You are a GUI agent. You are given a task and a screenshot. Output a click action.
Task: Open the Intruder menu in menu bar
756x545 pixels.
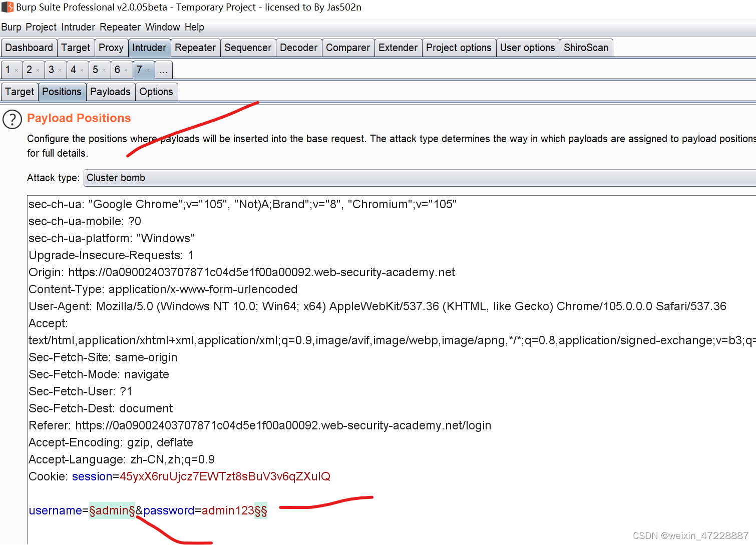[78, 27]
